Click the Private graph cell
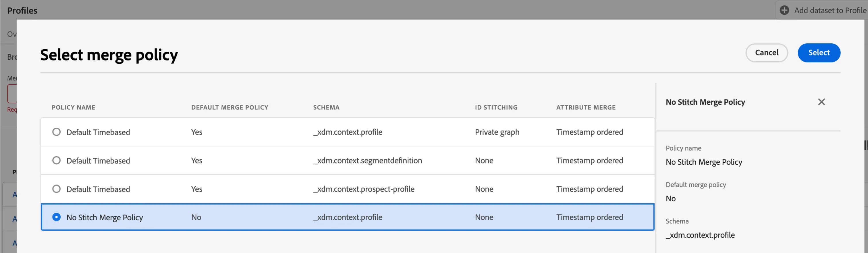This screenshot has height=253, width=868. [x=497, y=132]
